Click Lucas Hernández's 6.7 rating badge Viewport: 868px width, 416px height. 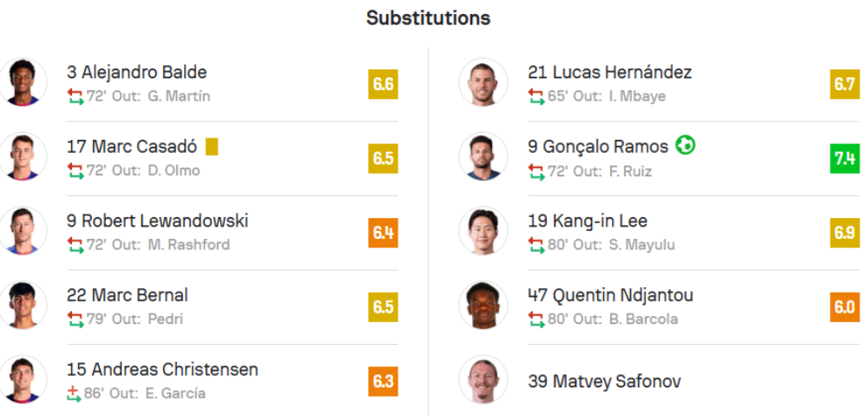click(x=845, y=84)
